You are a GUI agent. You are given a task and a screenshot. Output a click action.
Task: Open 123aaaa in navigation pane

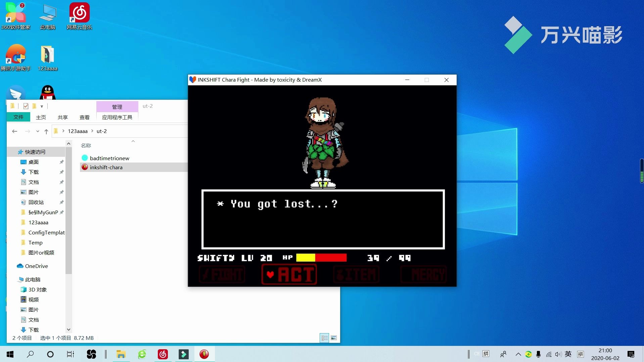point(38,222)
